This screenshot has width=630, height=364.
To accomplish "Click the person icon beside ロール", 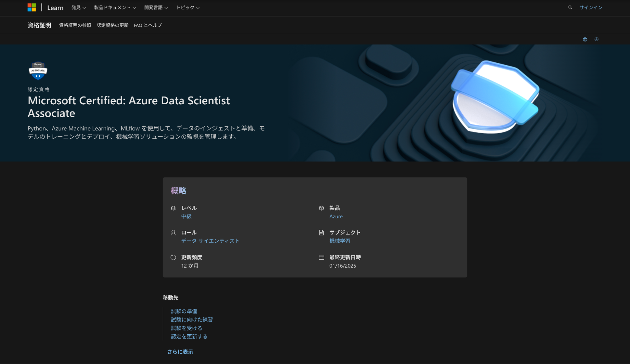I will [173, 233].
